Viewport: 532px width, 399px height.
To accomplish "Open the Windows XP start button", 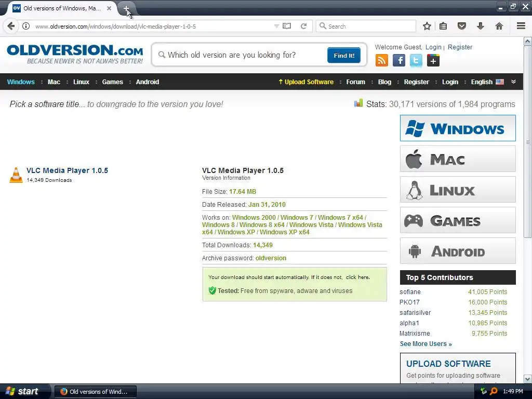I will 24,391.
